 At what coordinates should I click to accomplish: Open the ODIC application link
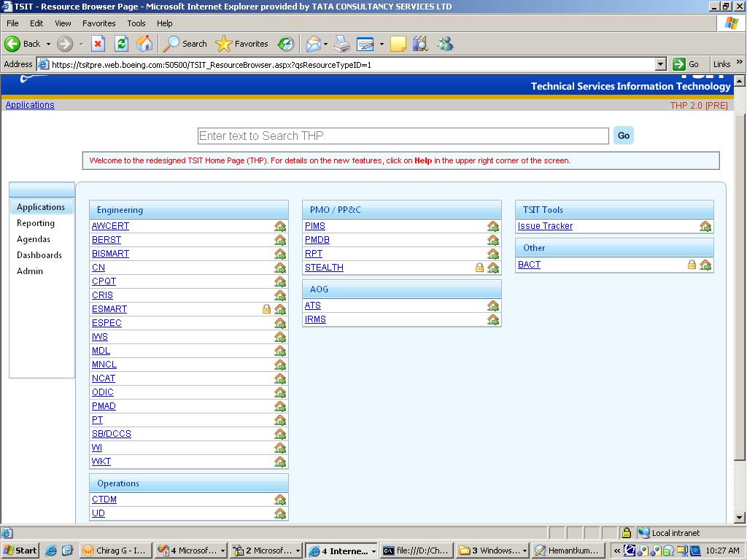102,392
